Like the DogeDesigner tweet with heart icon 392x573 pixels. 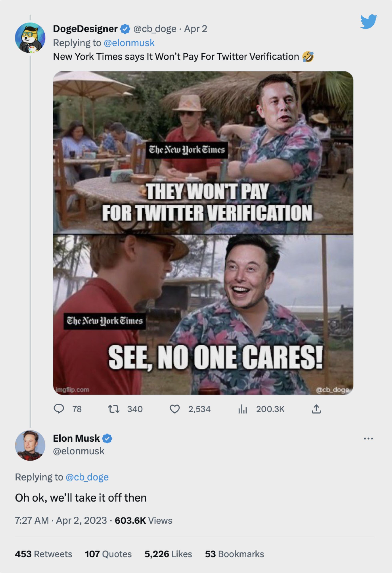click(x=175, y=409)
